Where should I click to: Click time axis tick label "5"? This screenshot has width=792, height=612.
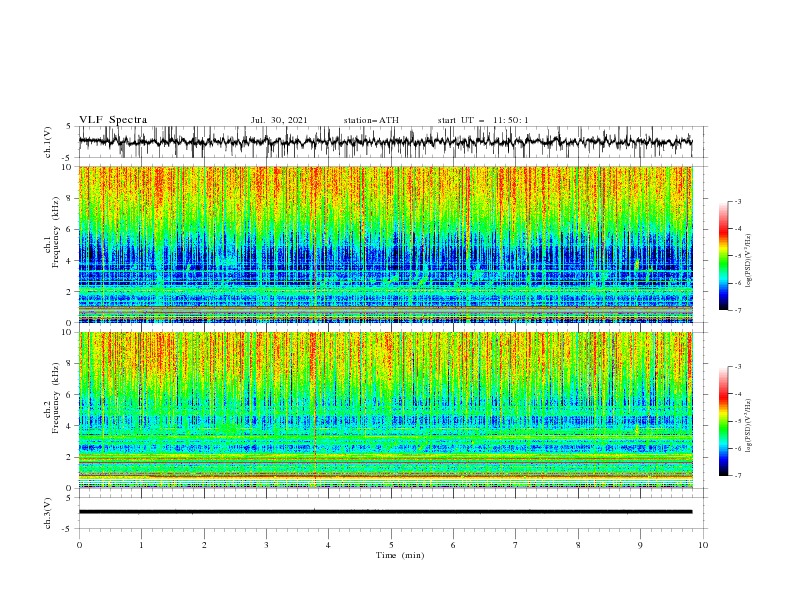tap(391, 545)
